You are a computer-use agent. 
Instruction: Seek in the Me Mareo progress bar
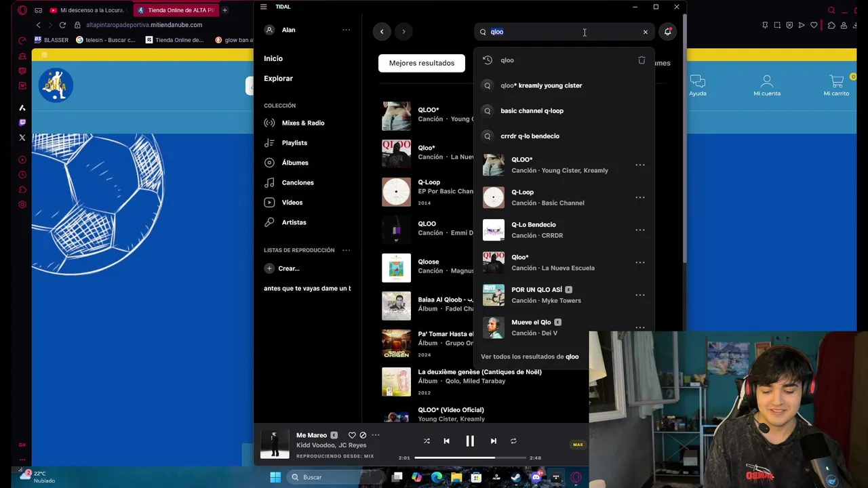470,457
